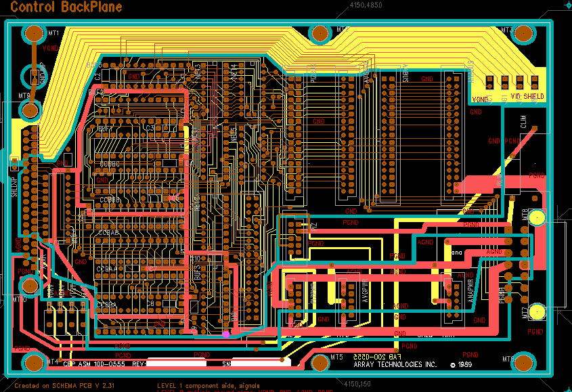Click the GNDJMP jumper label
572x392 pixels.
(x=43, y=72)
